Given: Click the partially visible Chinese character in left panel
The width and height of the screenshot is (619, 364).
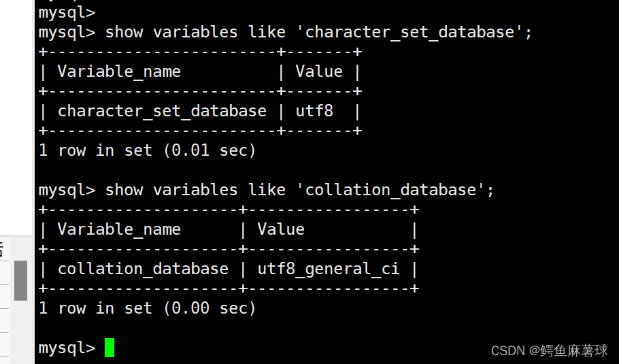Looking at the screenshot, I should point(1,250).
